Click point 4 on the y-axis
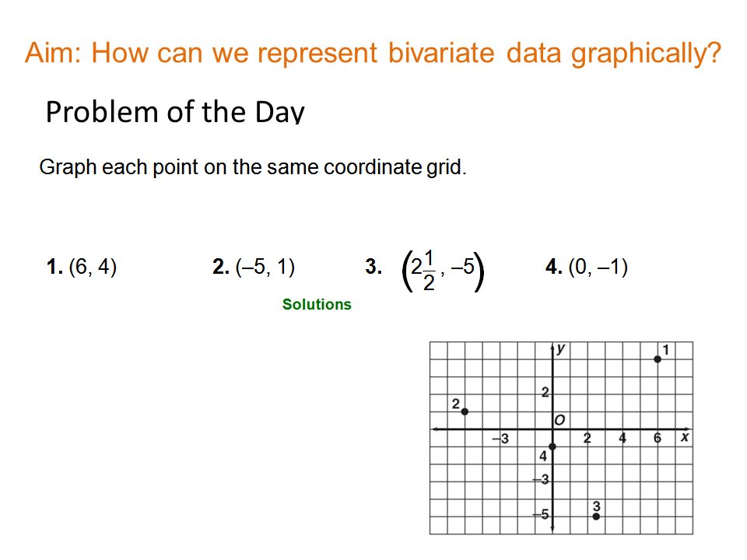The width and height of the screenshot is (747, 560). [x=552, y=446]
